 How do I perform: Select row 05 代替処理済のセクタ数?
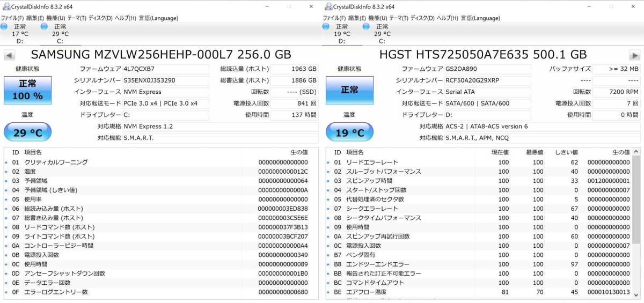point(479,199)
